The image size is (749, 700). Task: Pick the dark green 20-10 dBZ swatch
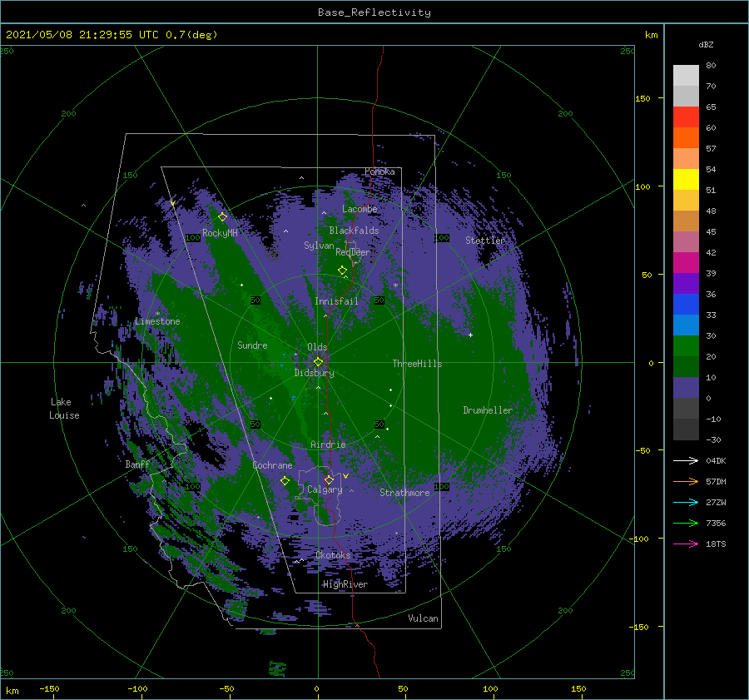(x=686, y=367)
